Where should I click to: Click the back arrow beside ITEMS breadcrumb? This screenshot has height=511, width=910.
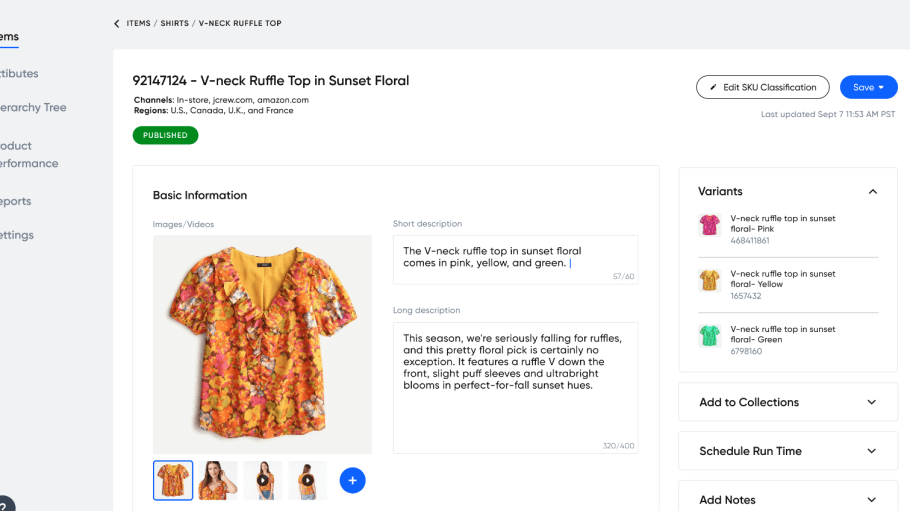117,23
